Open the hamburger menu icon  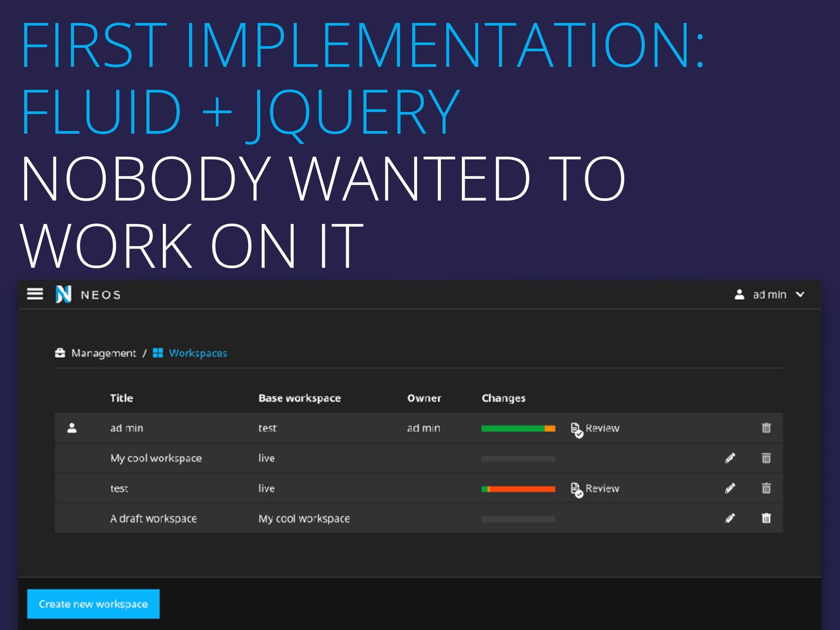coord(35,294)
